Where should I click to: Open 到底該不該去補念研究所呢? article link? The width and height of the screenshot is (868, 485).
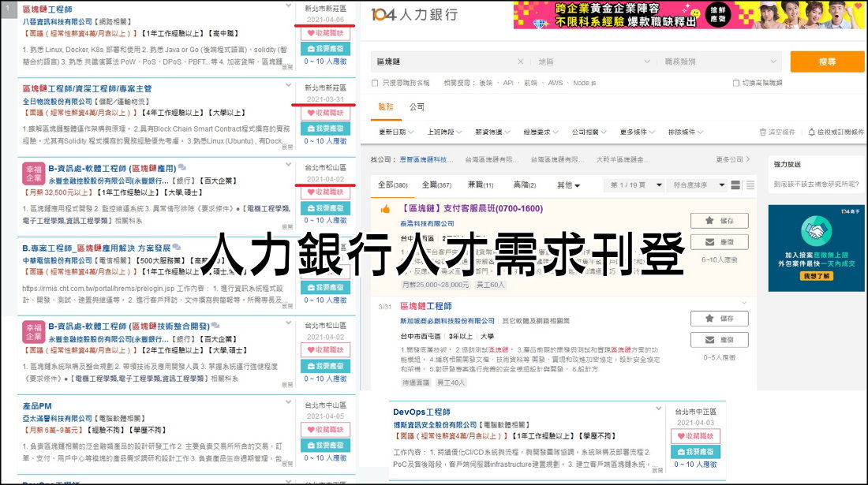point(816,185)
